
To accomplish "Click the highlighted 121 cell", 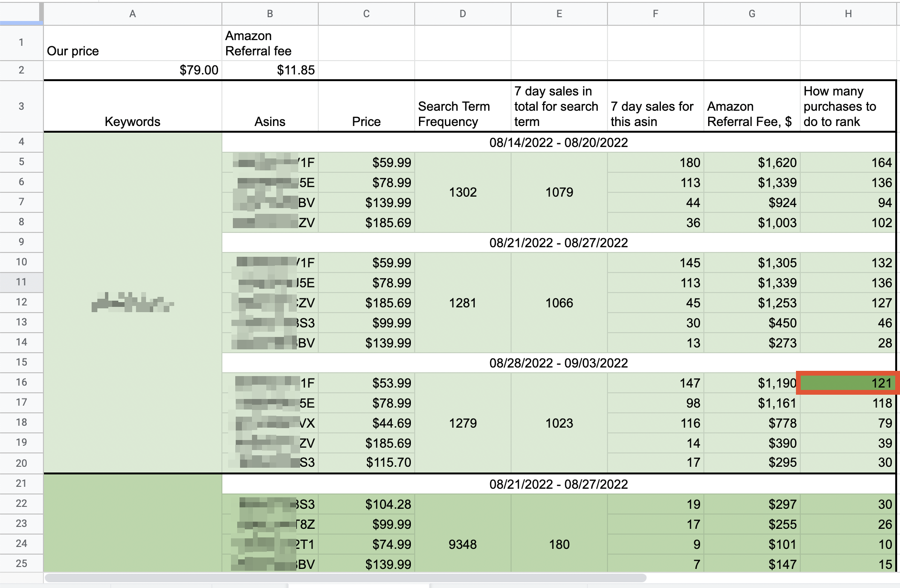I will 848,383.
